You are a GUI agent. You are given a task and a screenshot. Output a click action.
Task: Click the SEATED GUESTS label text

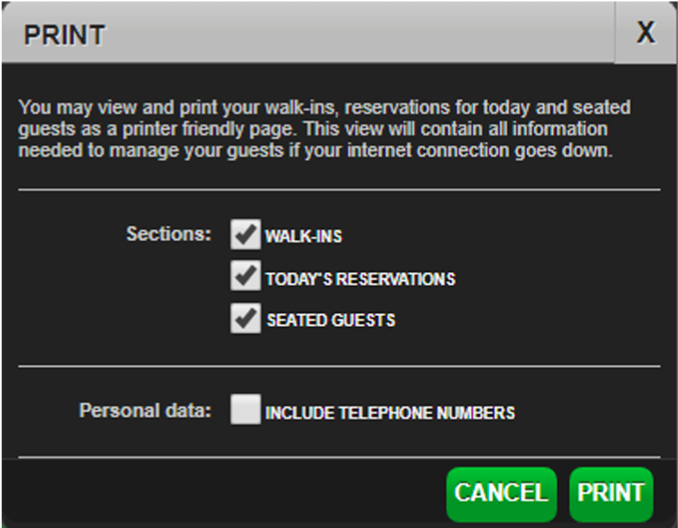click(330, 321)
